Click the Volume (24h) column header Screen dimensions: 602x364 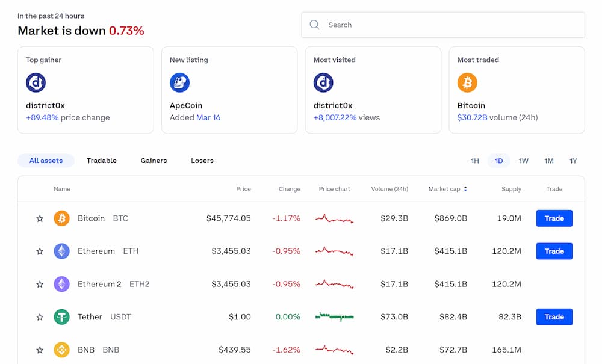[x=389, y=189]
